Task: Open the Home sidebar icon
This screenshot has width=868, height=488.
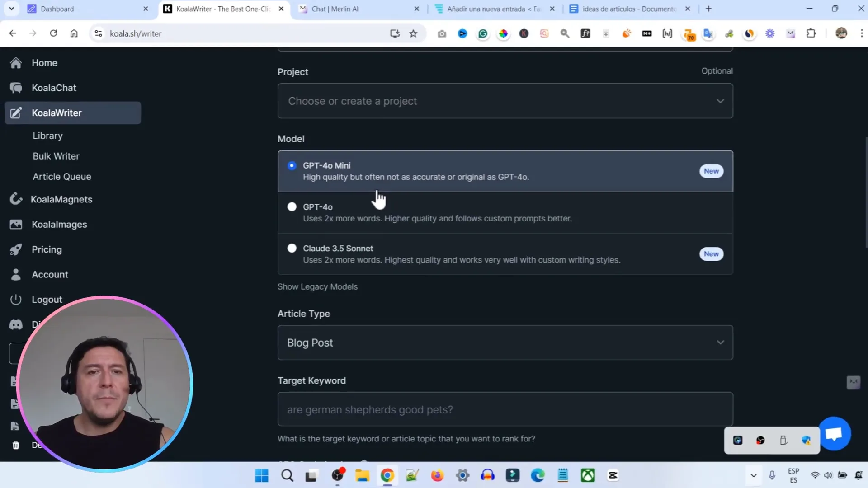Action: pos(16,63)
